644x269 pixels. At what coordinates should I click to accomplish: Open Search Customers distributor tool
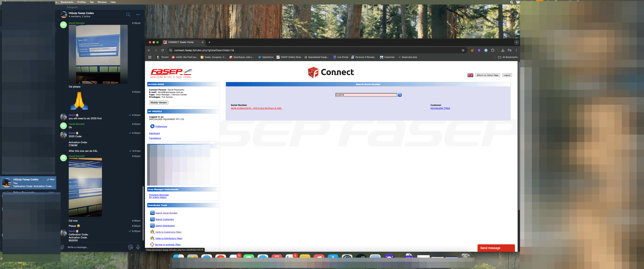point(164,219)
